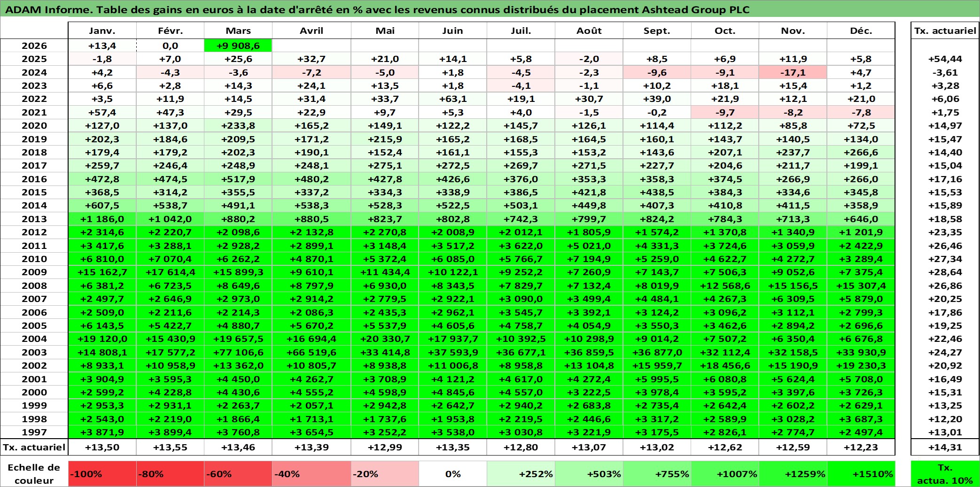980x487 pixels.
Task: Select the value +63,1
Action: [453, 99]
